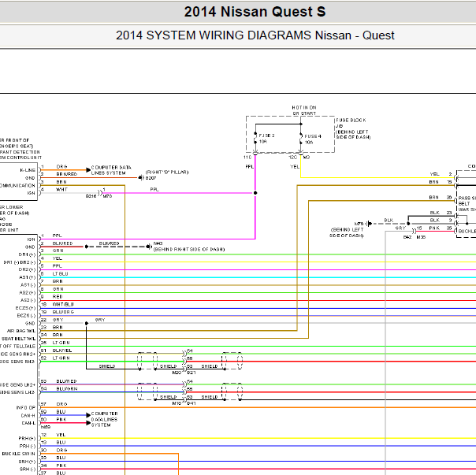Click connector label 'M20'
This screenshot has width=476, height=475.
177,373
